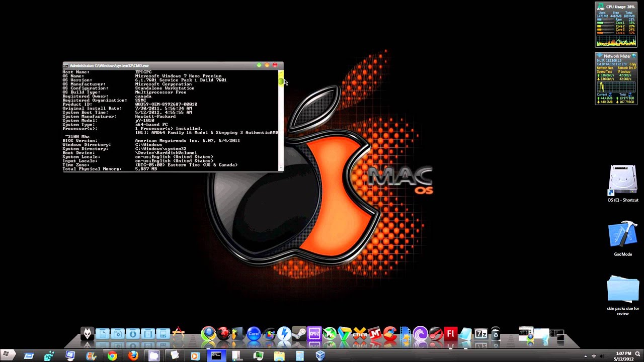Screen dimensions: 644x362
Task: Show hidden system tray icons arrow
Action: point(585,356)
